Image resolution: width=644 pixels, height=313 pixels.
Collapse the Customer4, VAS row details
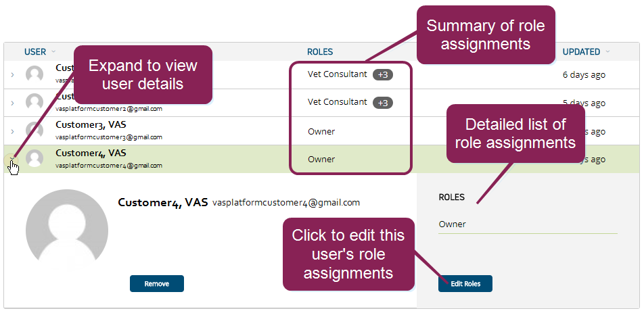(x=11, y=160)
